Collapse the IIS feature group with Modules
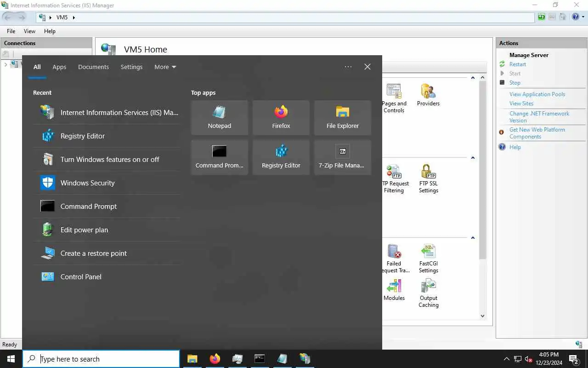 coord(473,238)
